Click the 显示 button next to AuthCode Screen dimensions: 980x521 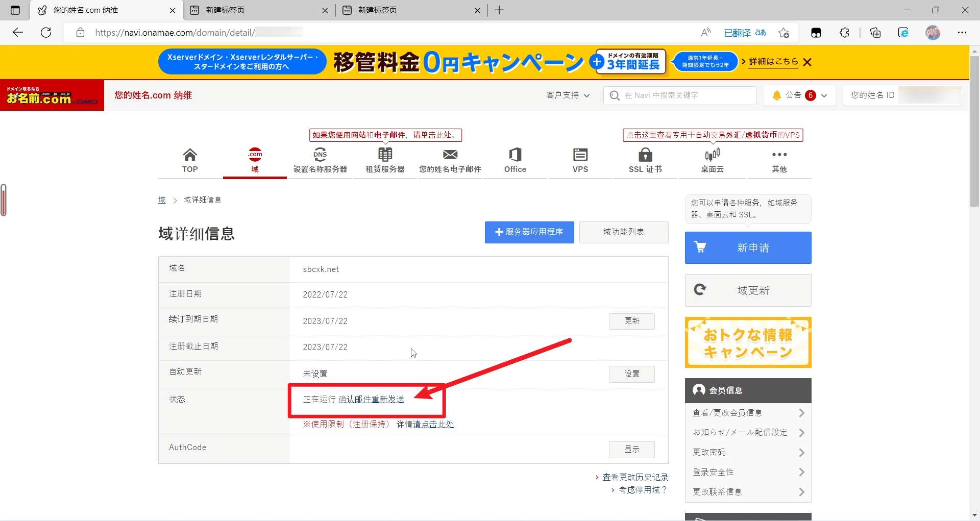[631, 450]
